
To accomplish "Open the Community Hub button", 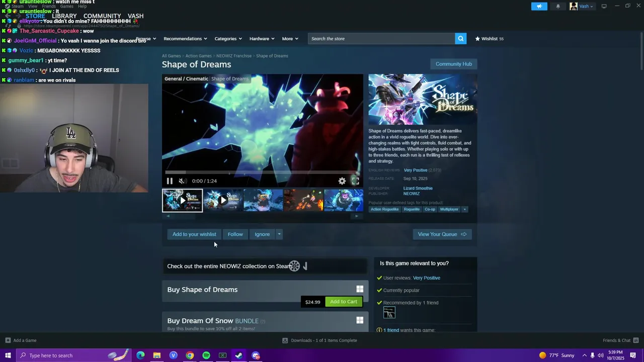I will point(453,64).
